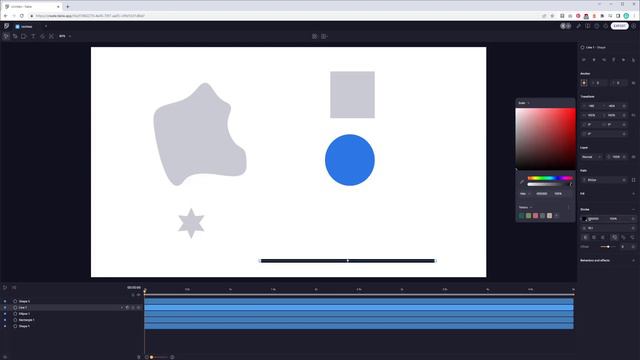Add Behaviors and effects with plus icon
The image size is (640, 360).
[633, 260]
